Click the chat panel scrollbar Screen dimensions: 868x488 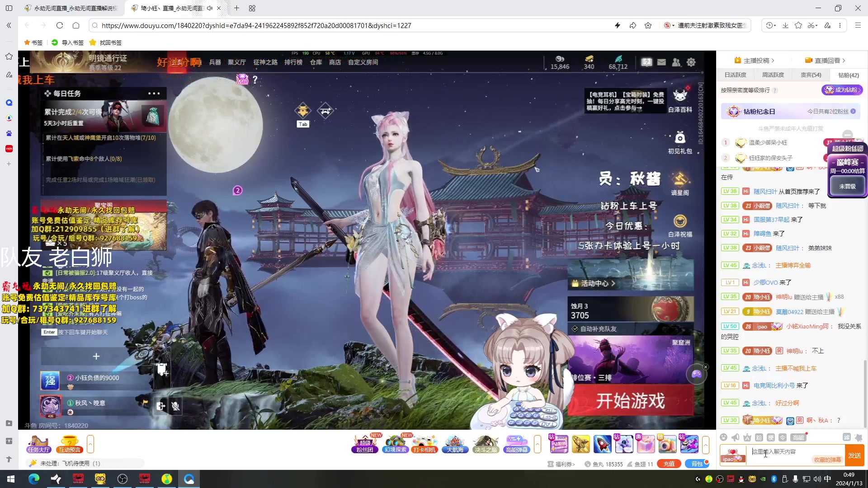(x=865, y=393)
